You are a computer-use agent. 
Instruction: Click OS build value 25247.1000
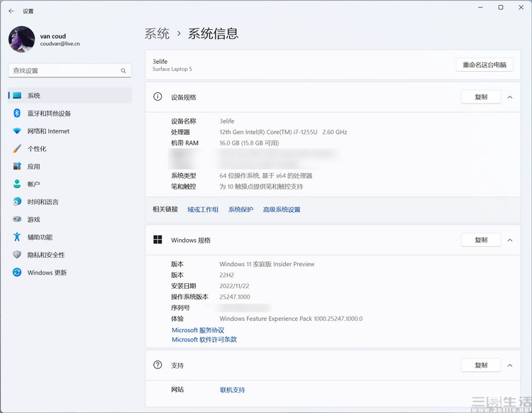click(x=235, y=297)
